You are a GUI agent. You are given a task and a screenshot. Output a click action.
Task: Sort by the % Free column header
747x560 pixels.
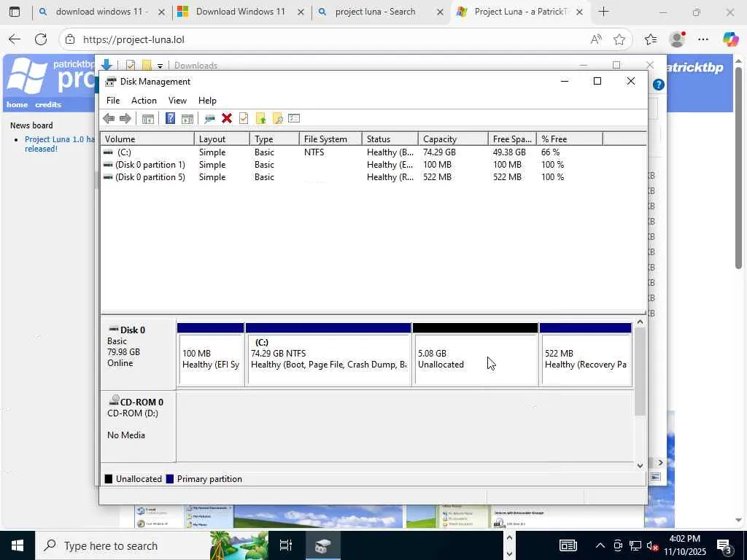[570, 139]
